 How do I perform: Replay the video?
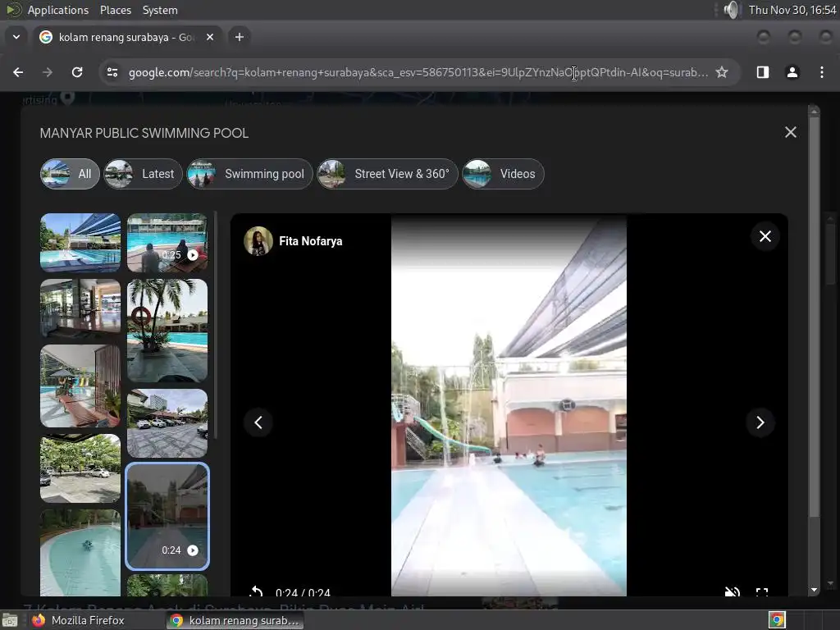click(x=256, y=591)
